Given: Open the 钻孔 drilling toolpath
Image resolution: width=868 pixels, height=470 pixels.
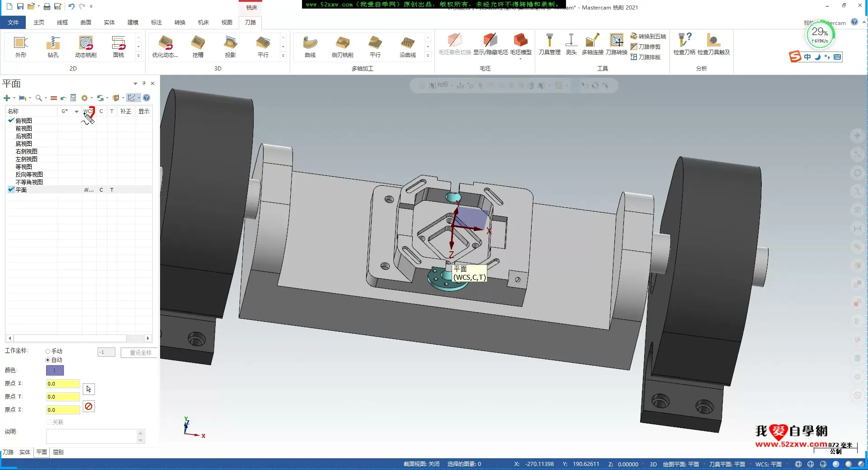Looking at the screenshot, I should [53, 46].
